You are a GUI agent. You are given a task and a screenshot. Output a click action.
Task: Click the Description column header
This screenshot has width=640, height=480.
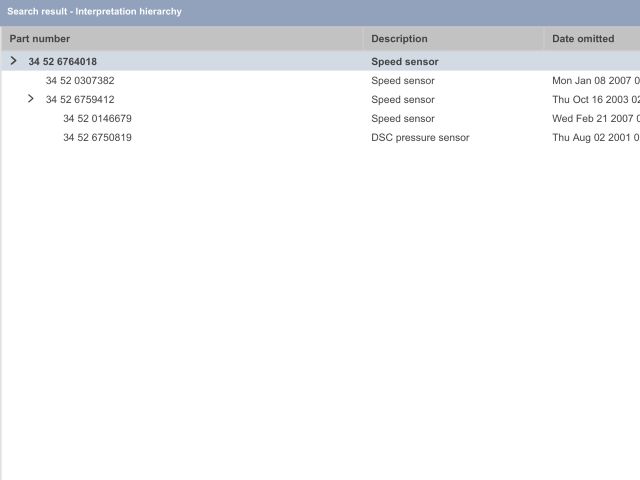pos(399,39)
